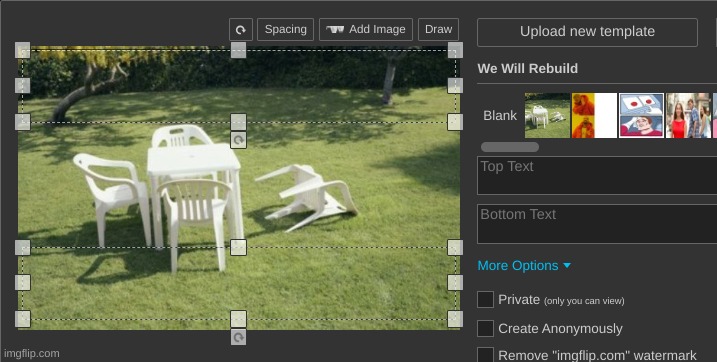Click the rotate image icon button

coord(241,30)
